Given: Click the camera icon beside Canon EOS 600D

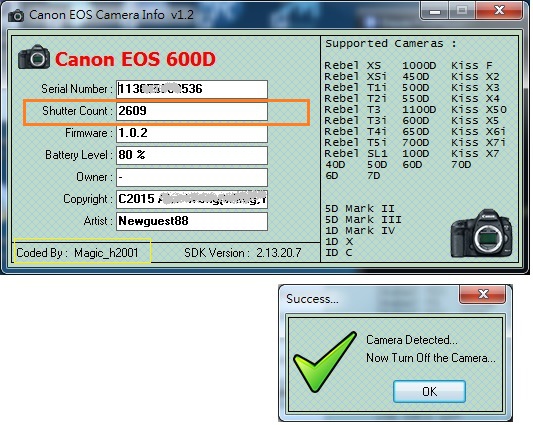Looking at the screenshot, I should 34,57.
